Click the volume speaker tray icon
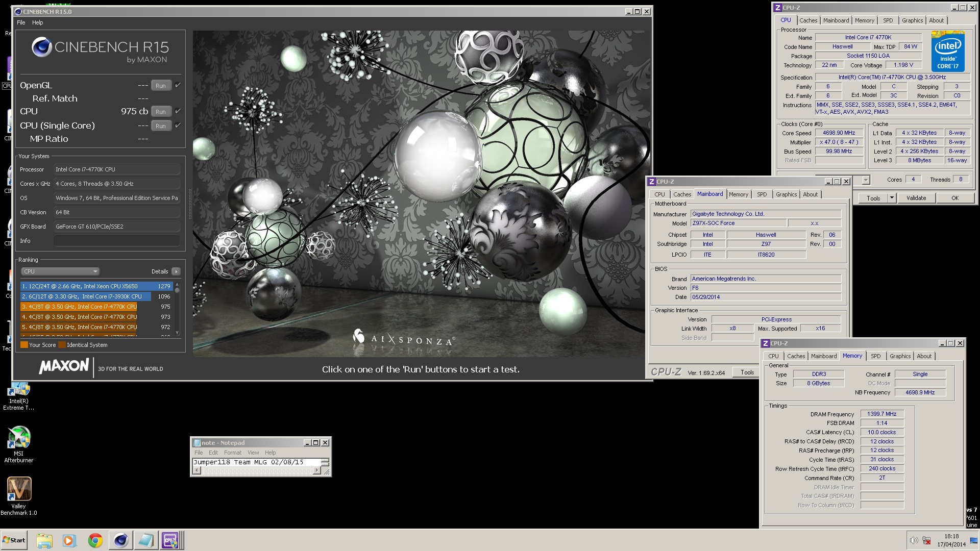This screenshot has width=980, height=551. [x=914, y=540]
